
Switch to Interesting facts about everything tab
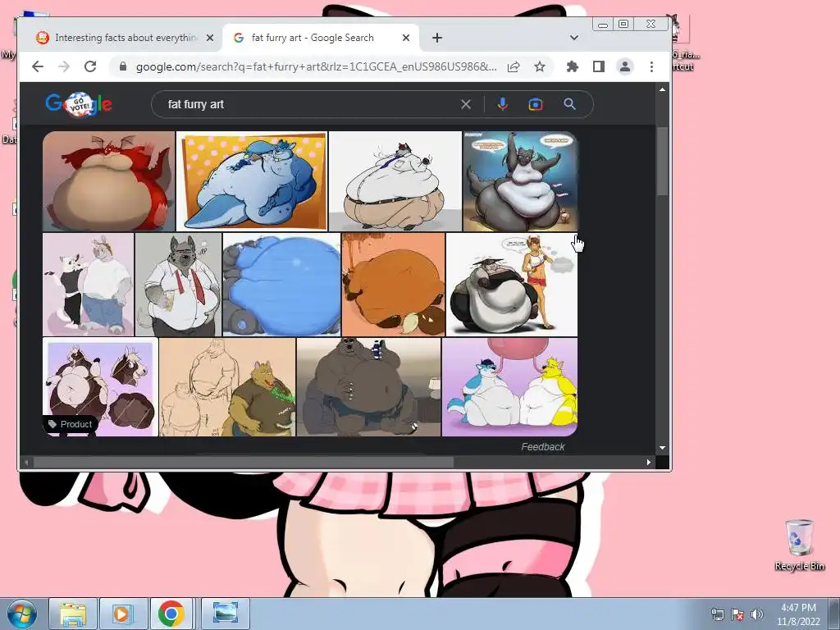[x=125, y=38]
